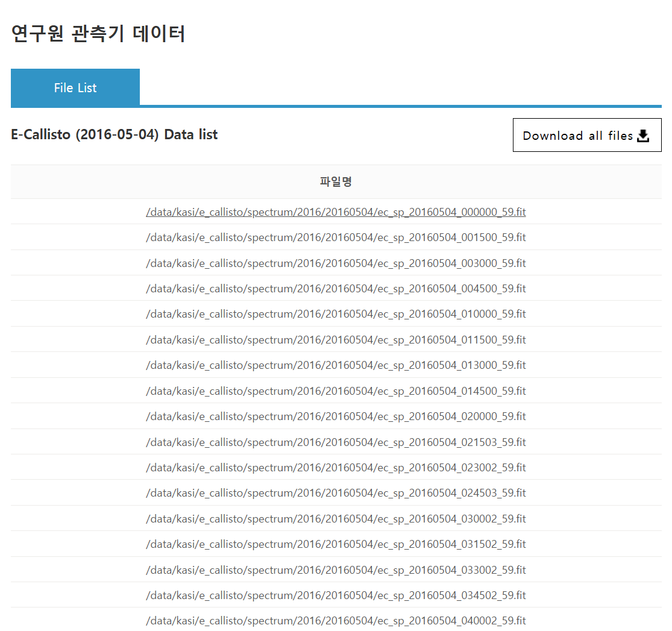The height and width of the screenshot is (631, 672).
Task: Open file ec_sp_20160504_020000_59.fit link
Action: pyautogui.click(x=336, y=416)
